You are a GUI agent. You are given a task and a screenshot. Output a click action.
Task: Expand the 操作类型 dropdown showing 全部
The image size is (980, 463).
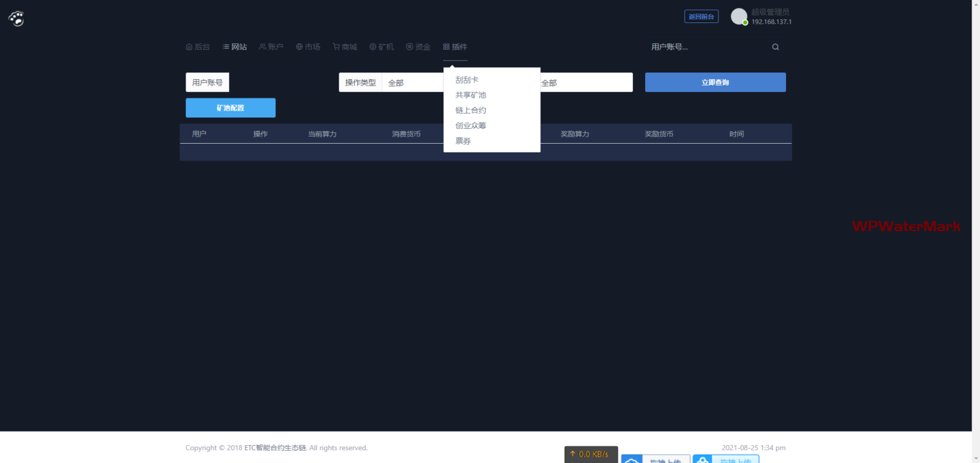coord(412,82)
